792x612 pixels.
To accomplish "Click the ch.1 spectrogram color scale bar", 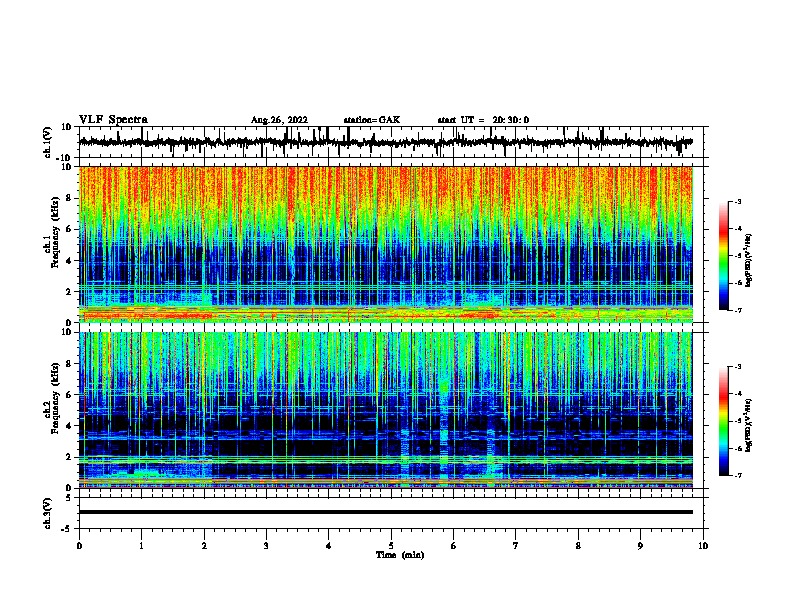I will coord(724,256).
